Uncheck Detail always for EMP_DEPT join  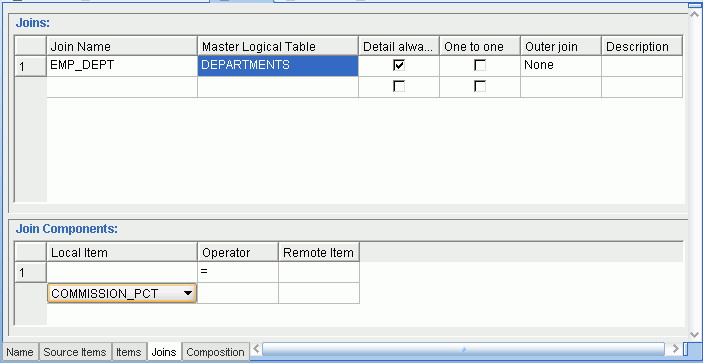(399, 65)
